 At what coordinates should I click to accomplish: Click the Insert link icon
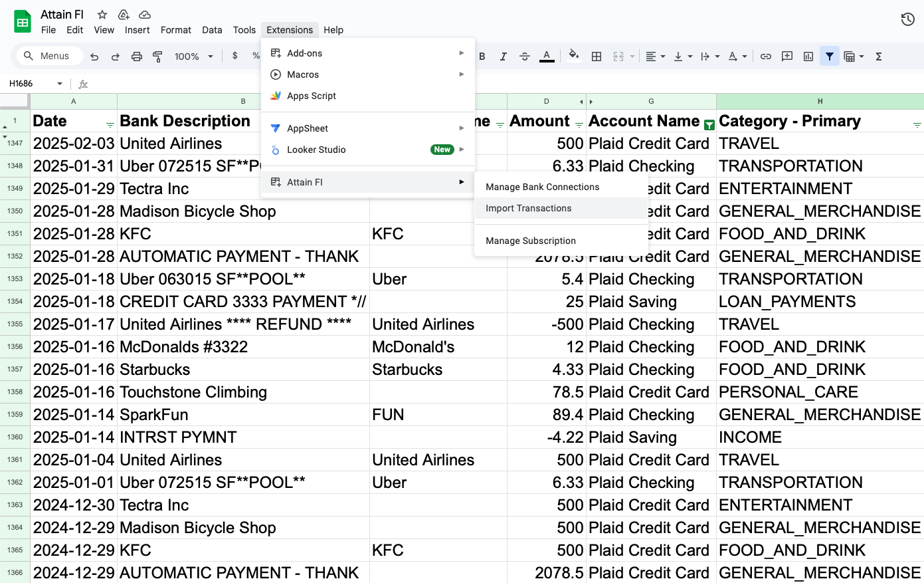pos(766,56)
